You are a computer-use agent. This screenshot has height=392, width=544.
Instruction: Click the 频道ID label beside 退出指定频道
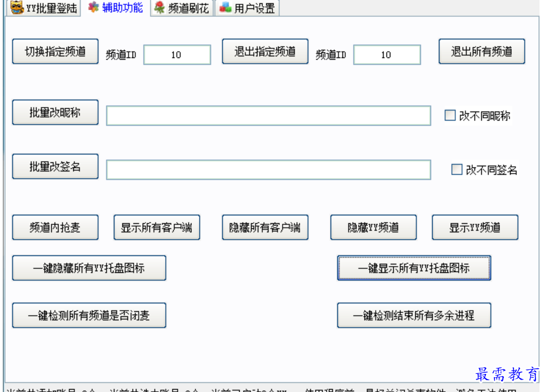pos(331,55)
